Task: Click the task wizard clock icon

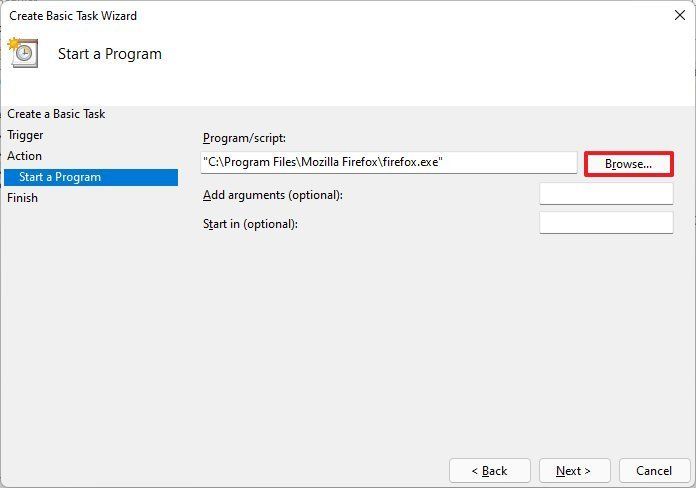Action: [x=23, y=53]
